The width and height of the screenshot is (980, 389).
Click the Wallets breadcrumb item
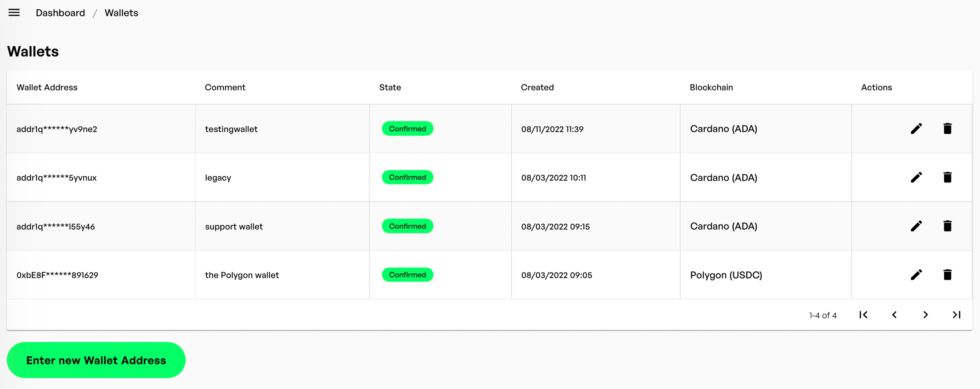[x=121, y=13]
